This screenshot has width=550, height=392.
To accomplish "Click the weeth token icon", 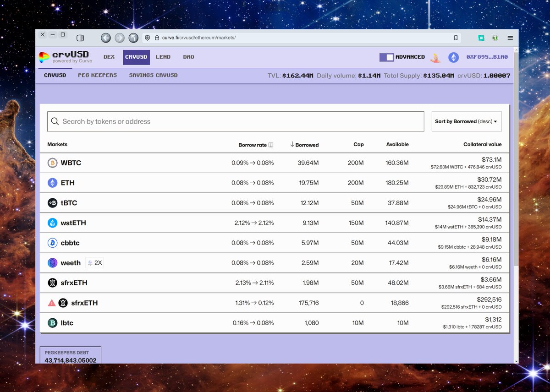I will 53,263.
